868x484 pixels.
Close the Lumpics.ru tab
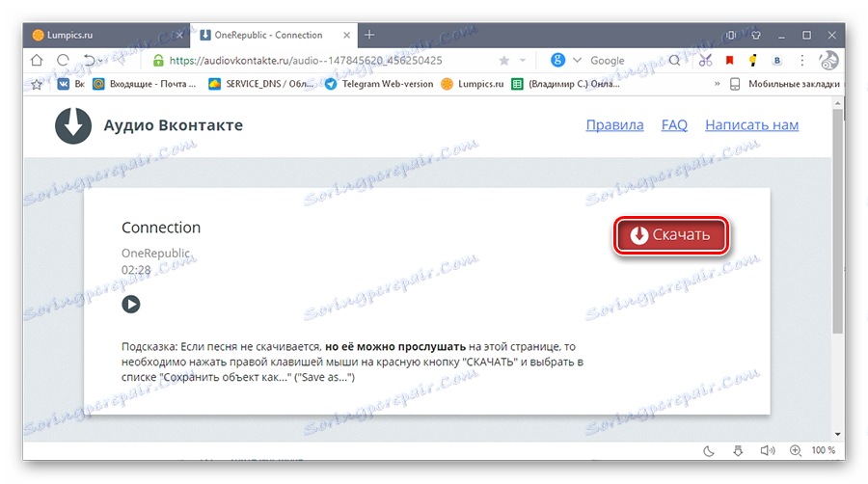click(178, 35)
